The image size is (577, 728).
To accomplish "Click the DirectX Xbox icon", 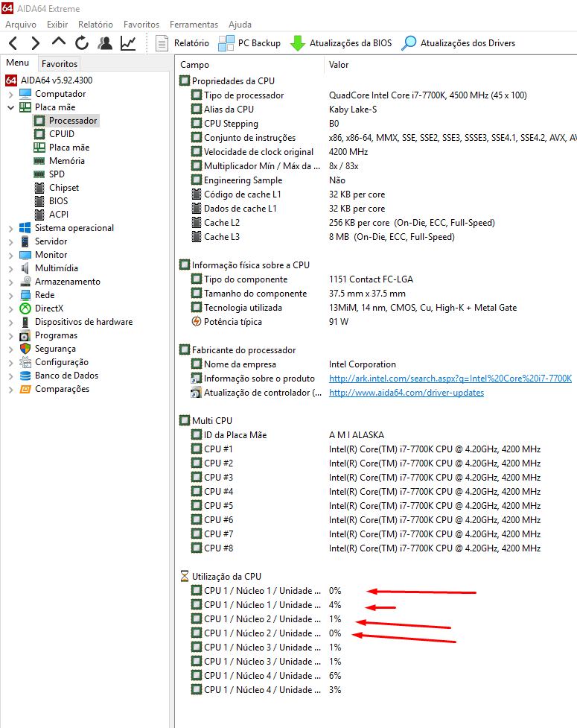I will point(25,308).
